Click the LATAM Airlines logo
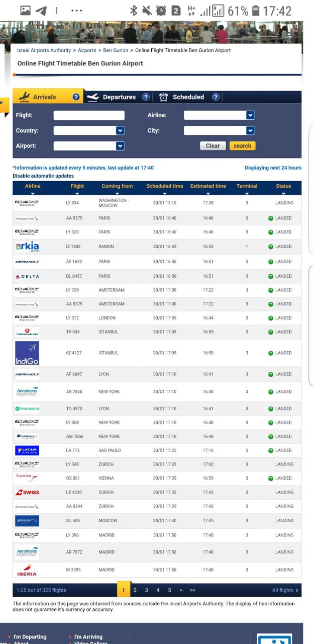The height and width of the screenshot is (644, 313). [x=27, y=450]
